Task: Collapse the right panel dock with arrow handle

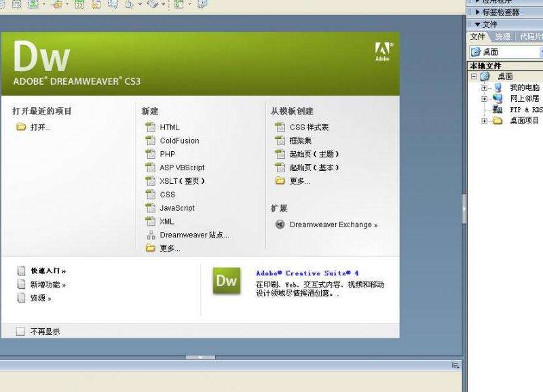Action: coord(464,209)
